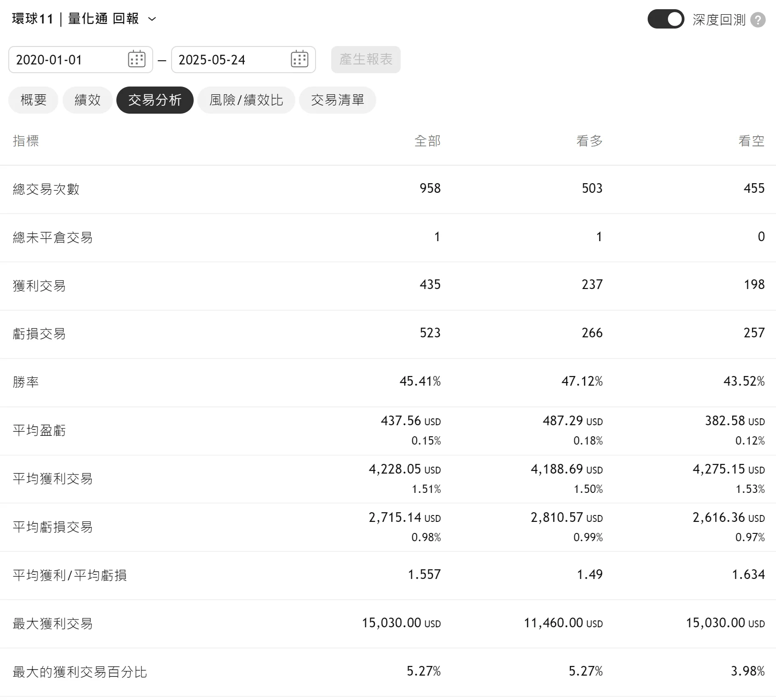Click short trades value 455
This screenshot has width=776, height=700.
pyautogui.click(x=754, y=188)
